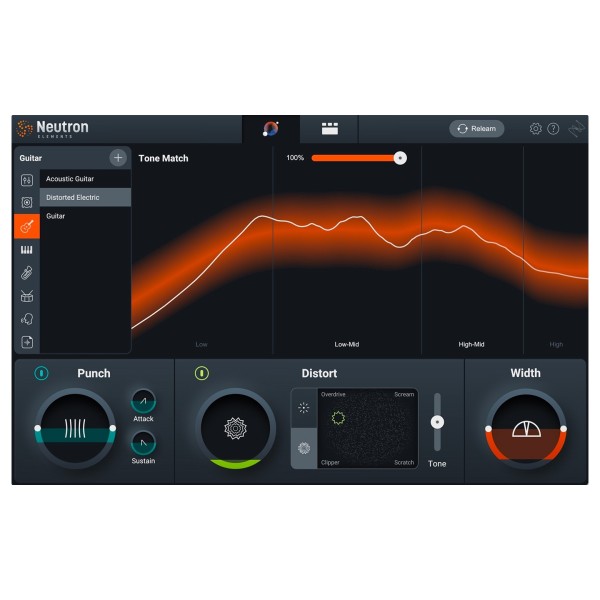This screenshot has width=600, height=600.
Task: Click the Guitar panel header
Action: tap(31, 158)
